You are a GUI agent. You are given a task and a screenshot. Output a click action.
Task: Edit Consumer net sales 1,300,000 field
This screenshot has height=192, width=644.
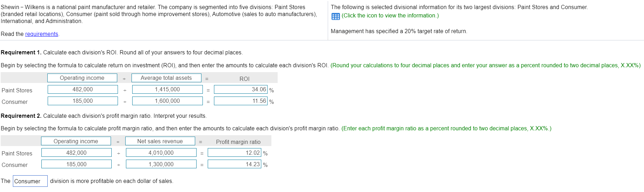coord(161,164)
